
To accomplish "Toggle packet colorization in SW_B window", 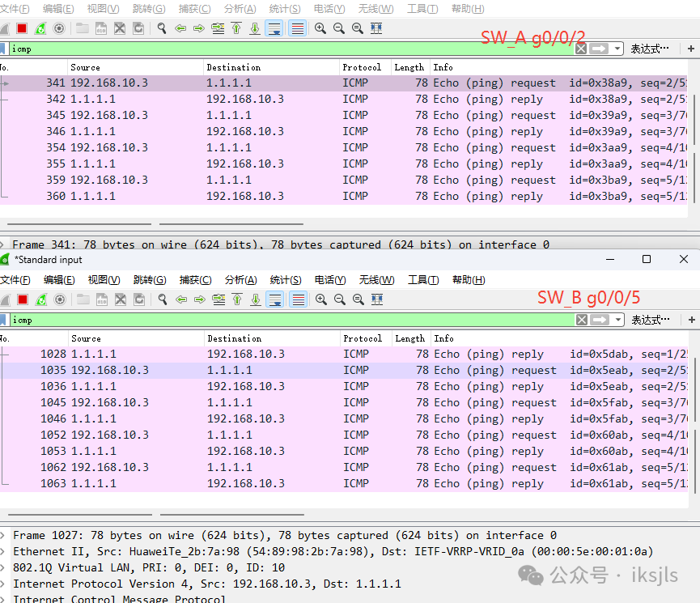I will click(299, 299).
